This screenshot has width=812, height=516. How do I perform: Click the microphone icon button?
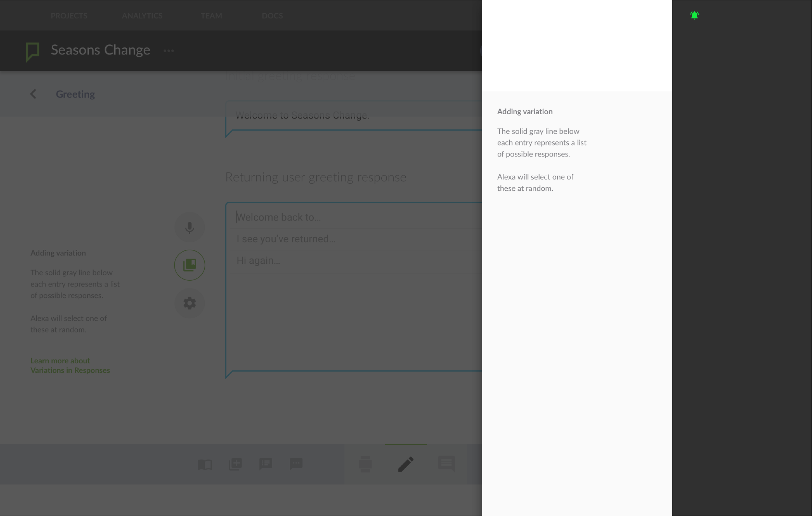point(189,227)
